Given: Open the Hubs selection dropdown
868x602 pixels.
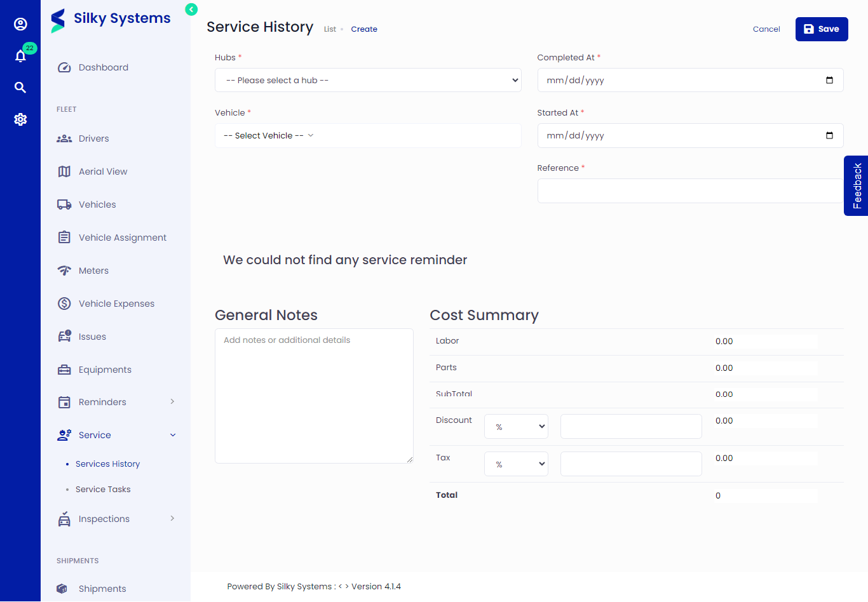Looking at the screenshot, I should [x=368, y=80].
